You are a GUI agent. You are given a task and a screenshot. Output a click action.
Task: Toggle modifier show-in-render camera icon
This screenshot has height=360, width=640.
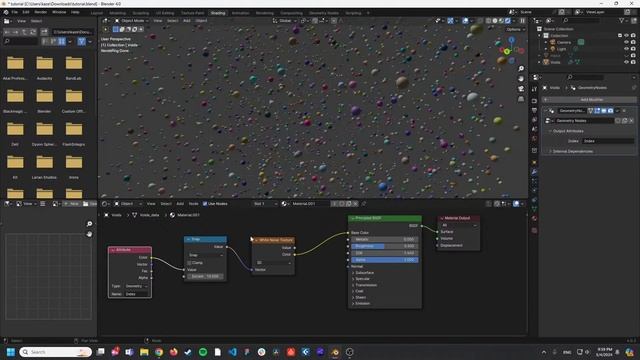coord(610,111)
